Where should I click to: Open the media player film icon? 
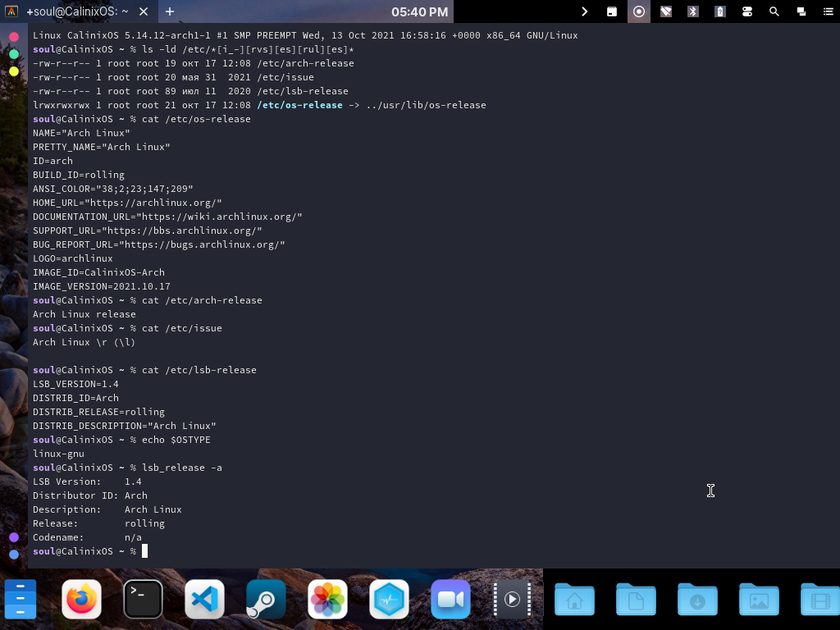(x=512, y=599)
